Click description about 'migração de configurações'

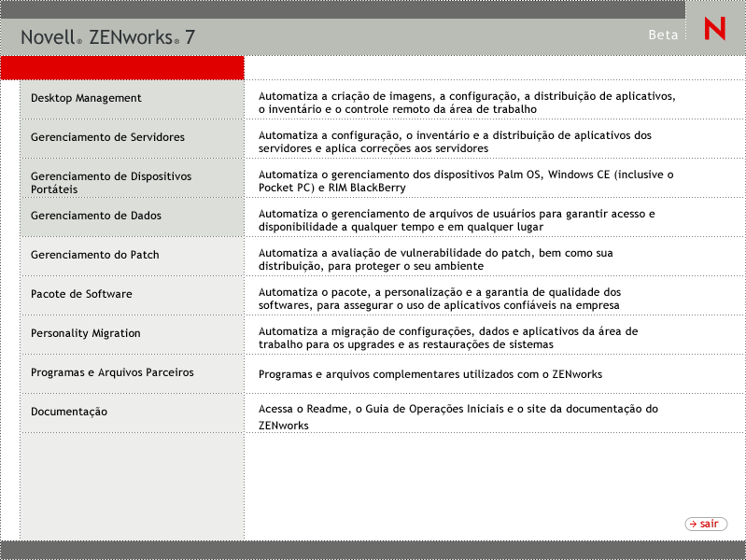pos(448,338)
